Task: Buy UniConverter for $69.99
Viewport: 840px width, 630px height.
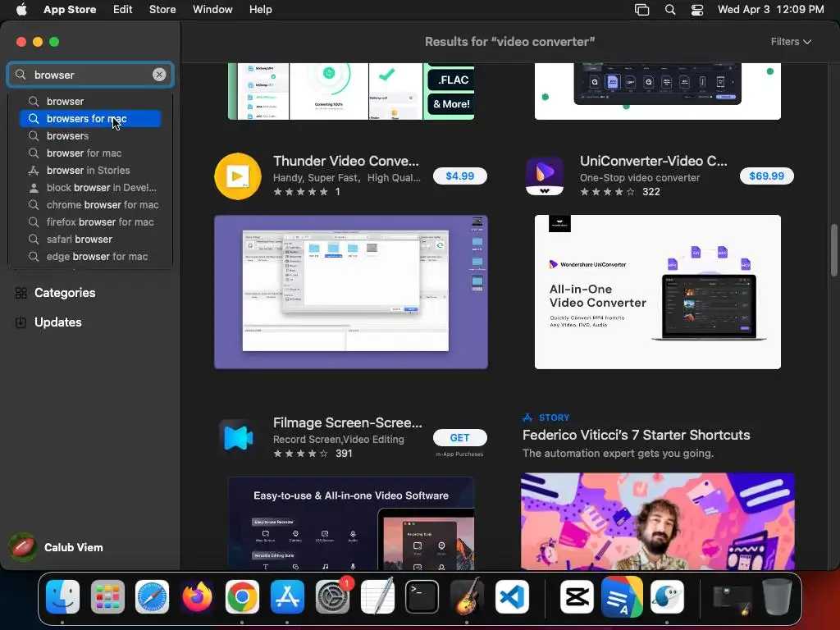Action: 767,176
